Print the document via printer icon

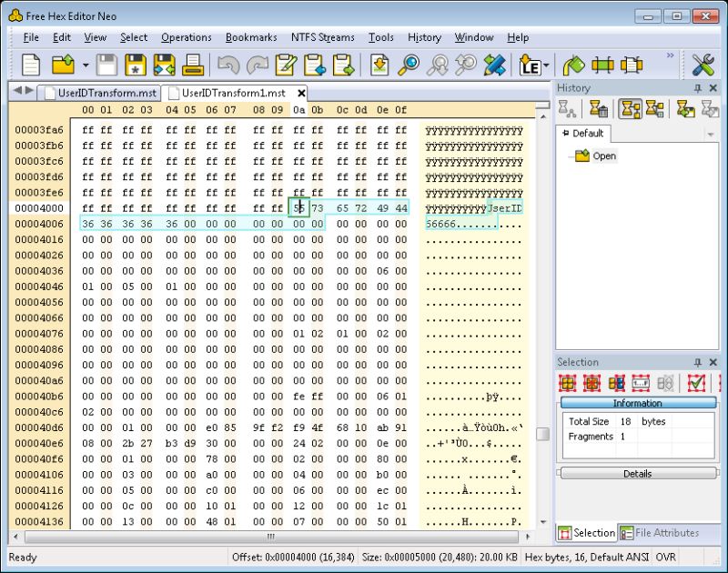pyautogui.click(x=193, y=65)
